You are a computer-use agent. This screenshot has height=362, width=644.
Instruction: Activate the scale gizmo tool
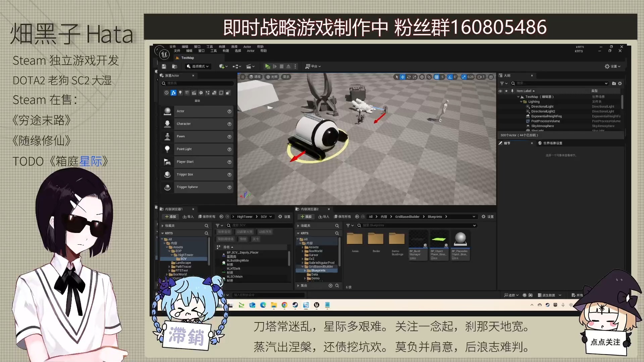415,77
